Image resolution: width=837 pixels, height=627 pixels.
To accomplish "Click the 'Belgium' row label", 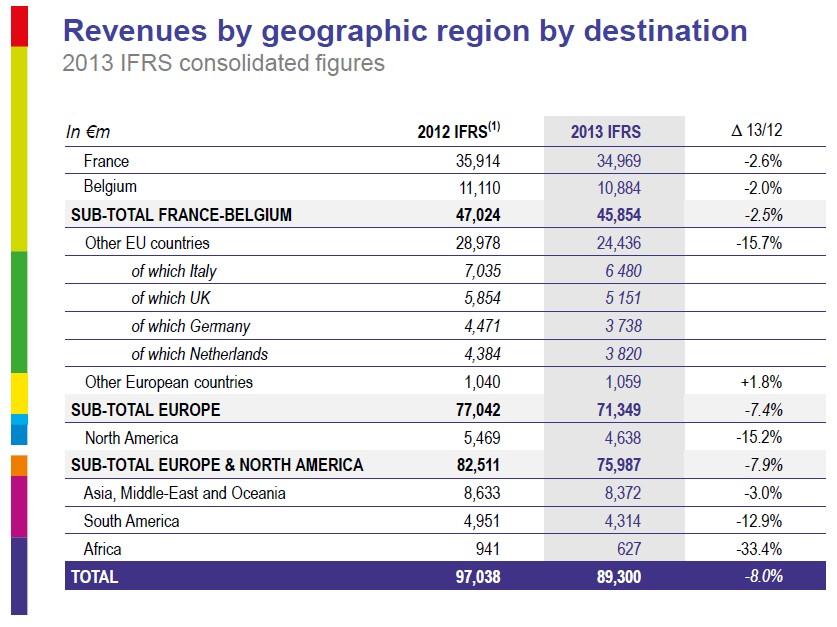I will [110, 187].
